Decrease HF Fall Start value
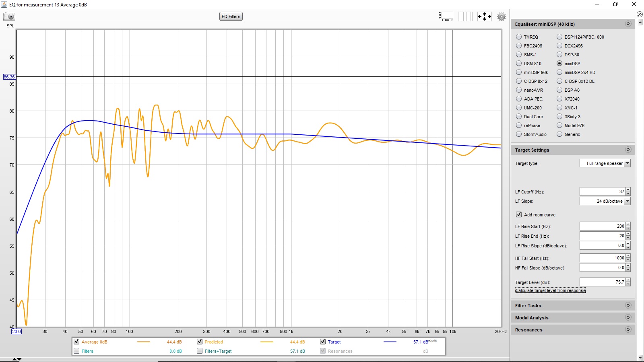This screenshot has height=362, width=644. tap(628, 260)
